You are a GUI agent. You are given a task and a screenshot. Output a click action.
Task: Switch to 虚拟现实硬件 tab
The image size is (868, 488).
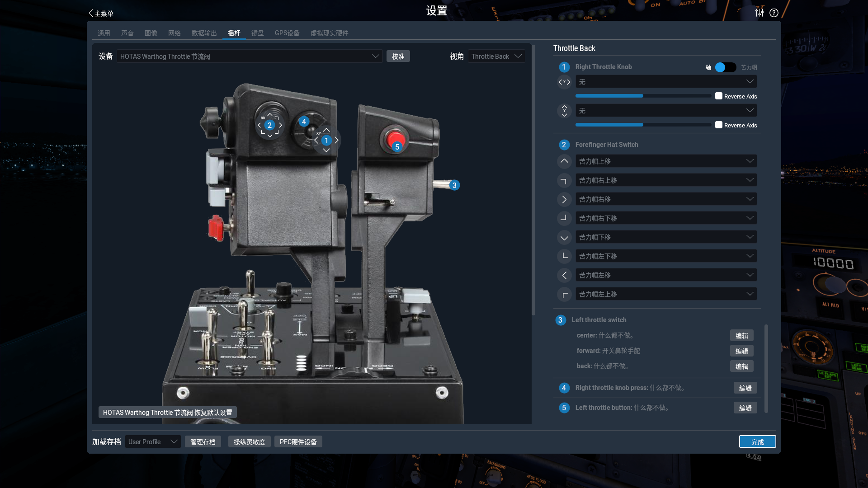click(329, 33)
